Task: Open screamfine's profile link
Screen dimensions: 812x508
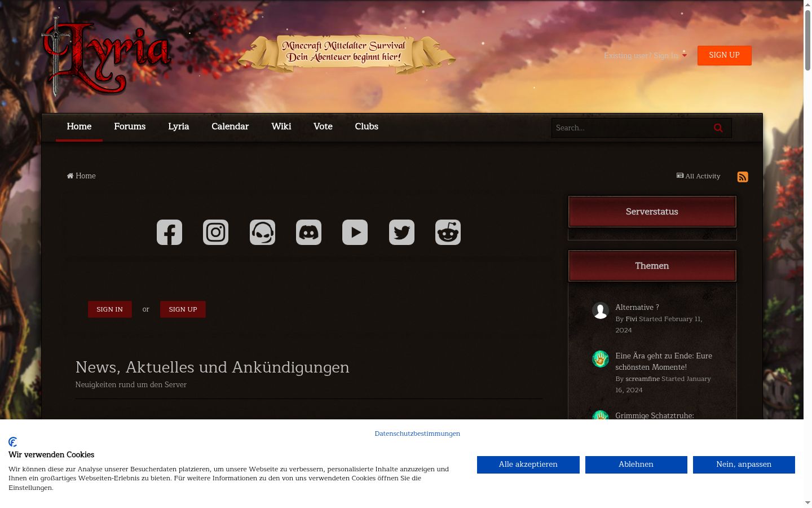Action: [642, 379]
